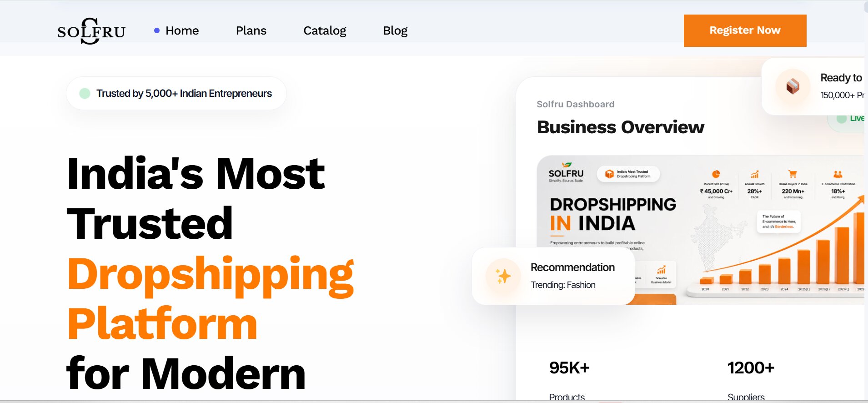Viewport: 868px width, 403px height.
Task: Click the Scalable Business Model chart icon
Action: pos(661,269)
